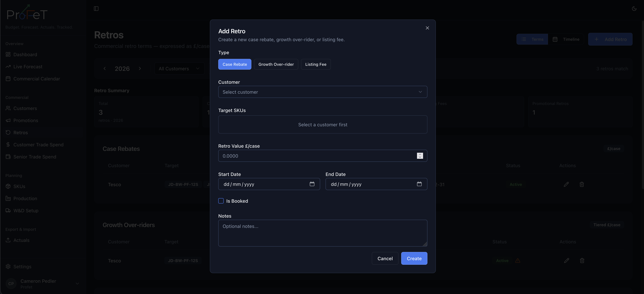Click the Senior Trade Spend icon
The image size is (644, 294).
[x=8, y=157]
